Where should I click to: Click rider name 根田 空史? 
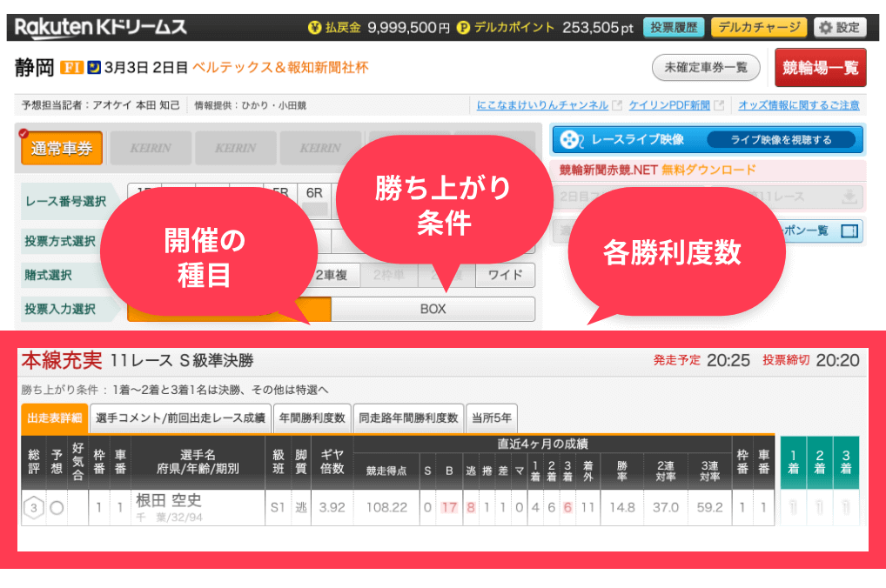coord(168,500)
